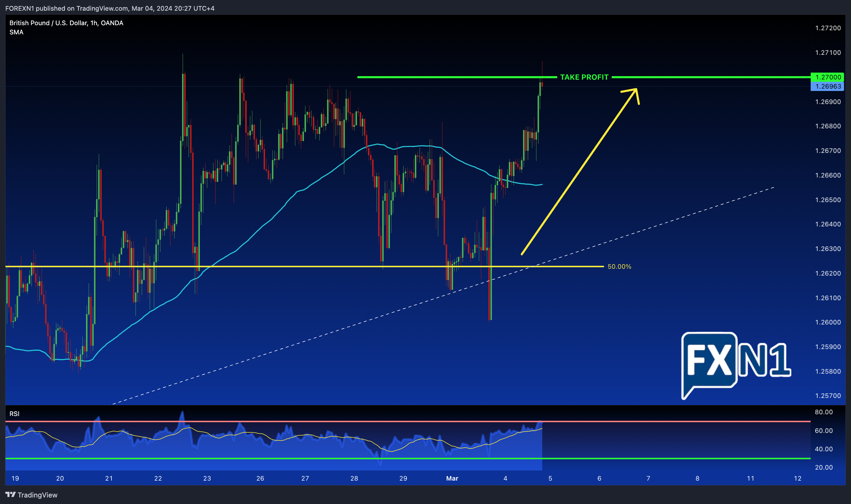Screen dimensions: 851x504
Task: Click the date label 20 on time axis
Action: coord(60,478)
